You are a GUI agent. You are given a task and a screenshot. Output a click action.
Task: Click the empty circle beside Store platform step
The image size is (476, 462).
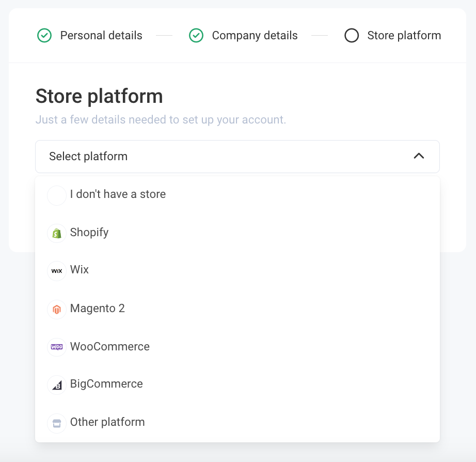352,35
